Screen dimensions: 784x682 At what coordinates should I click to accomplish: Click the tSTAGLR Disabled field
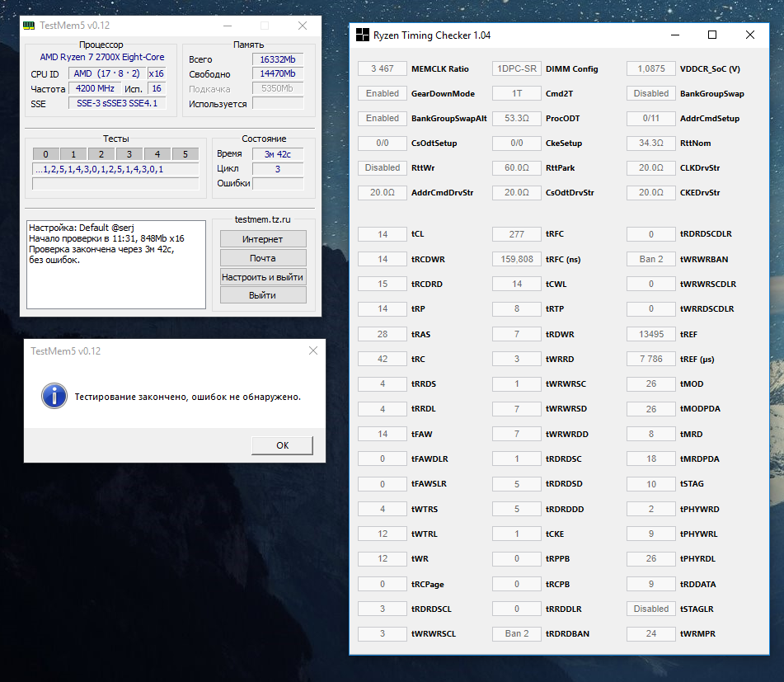[x=651, y=609]
